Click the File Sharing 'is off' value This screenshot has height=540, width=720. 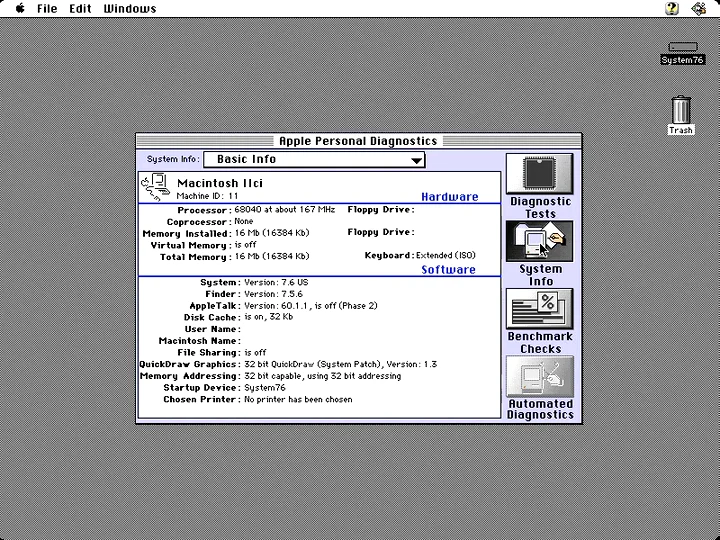pyautogui.click(x=255, y=353)
